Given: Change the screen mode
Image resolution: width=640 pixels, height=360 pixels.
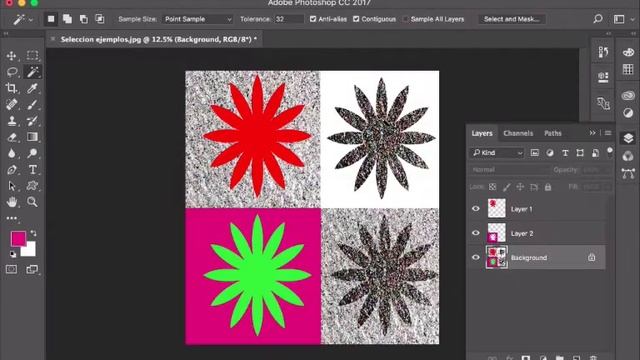Looking at the screenshot, I should pos(32,269).
